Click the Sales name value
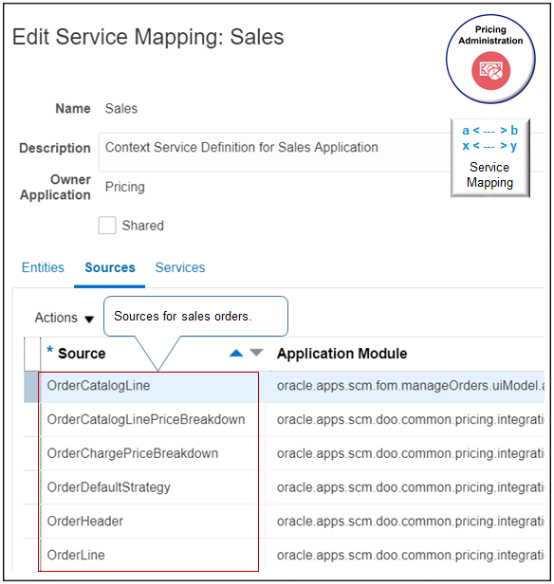 tap(121, 109)
